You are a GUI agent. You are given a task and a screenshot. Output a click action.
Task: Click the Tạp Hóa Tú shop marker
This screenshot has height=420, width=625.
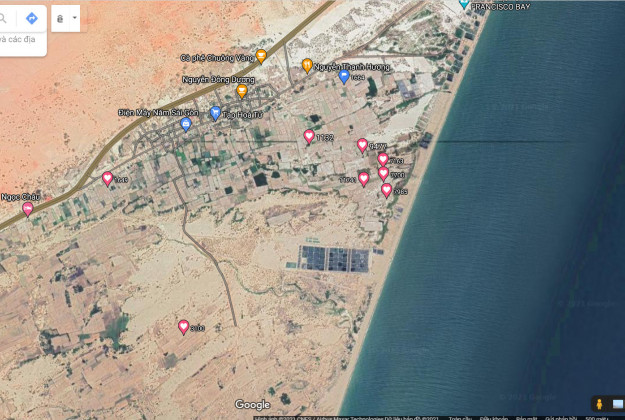click(215, 113)
